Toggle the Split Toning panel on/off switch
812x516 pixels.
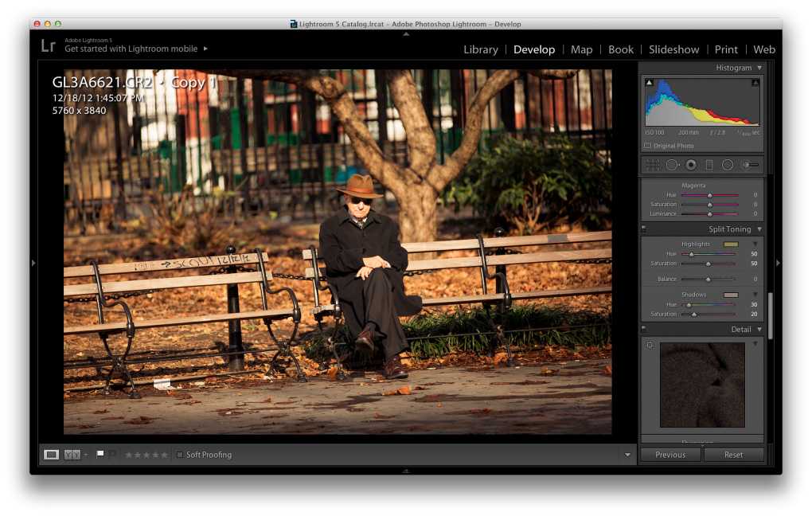pyautogui.click(x=644, y=229)
